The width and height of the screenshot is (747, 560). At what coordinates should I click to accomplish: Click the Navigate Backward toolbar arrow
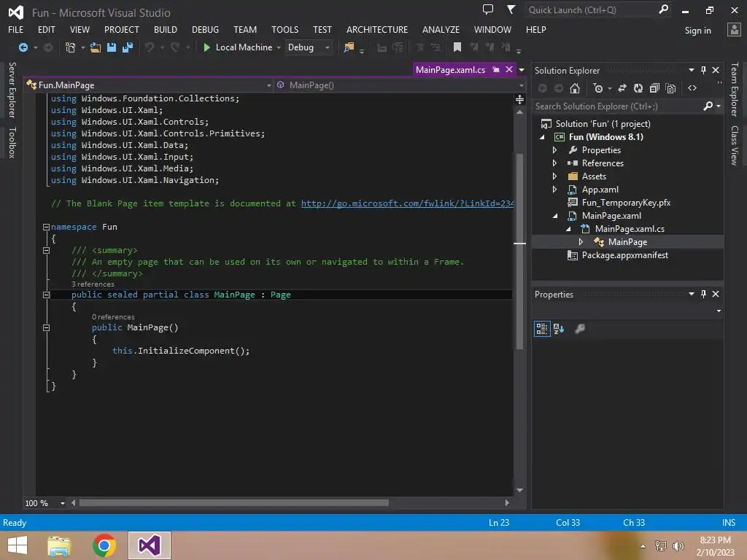tap(23, 47)
